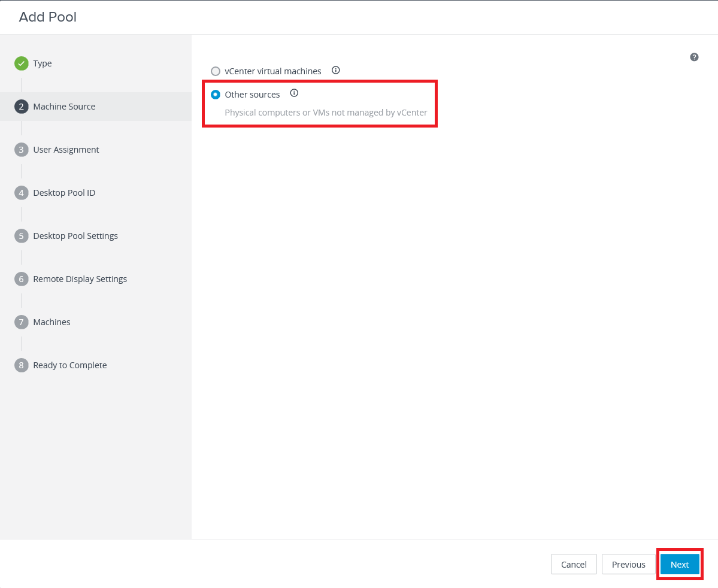
Task: Go to the Type wizard step
Action: click(x=43, y=63)
